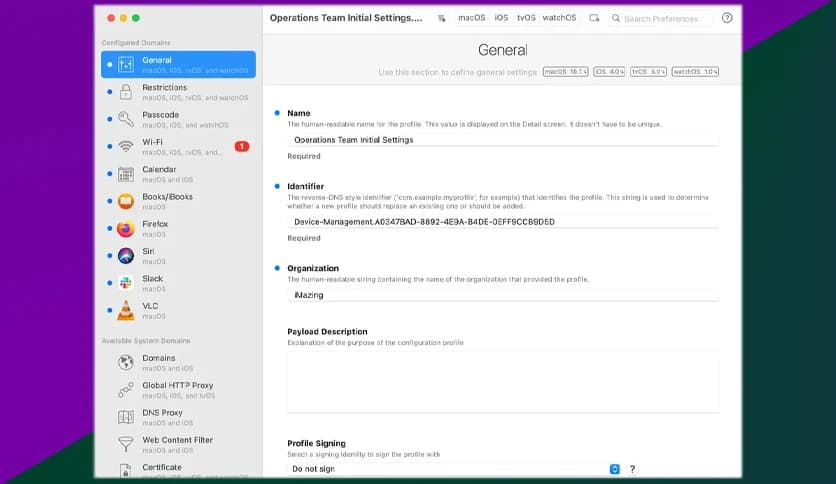
Task: Select the Passcode key icon
Action: click(126, 119)
